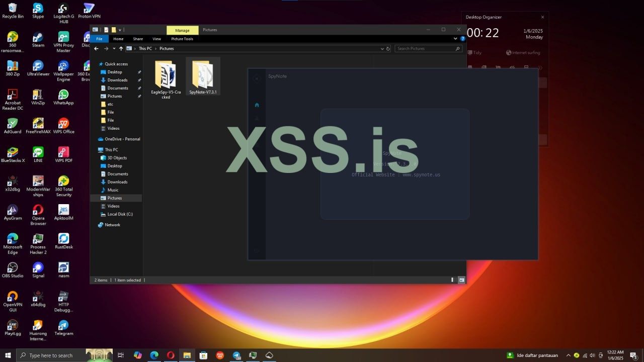Click the home icon in the SpyNote sidebar
This screenshot has width=644, height=362.
[x=257, y=105]
